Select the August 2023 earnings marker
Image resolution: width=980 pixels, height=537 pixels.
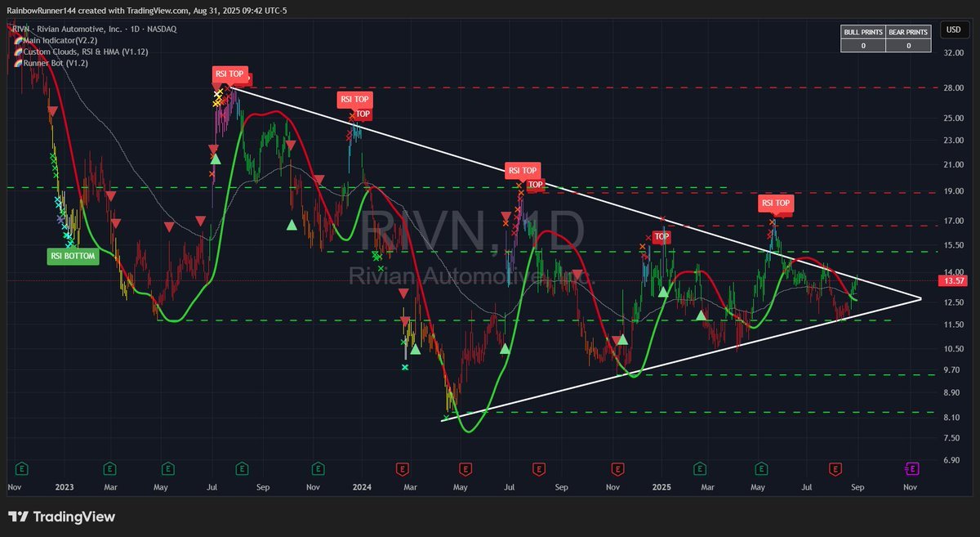coord(242,469)
